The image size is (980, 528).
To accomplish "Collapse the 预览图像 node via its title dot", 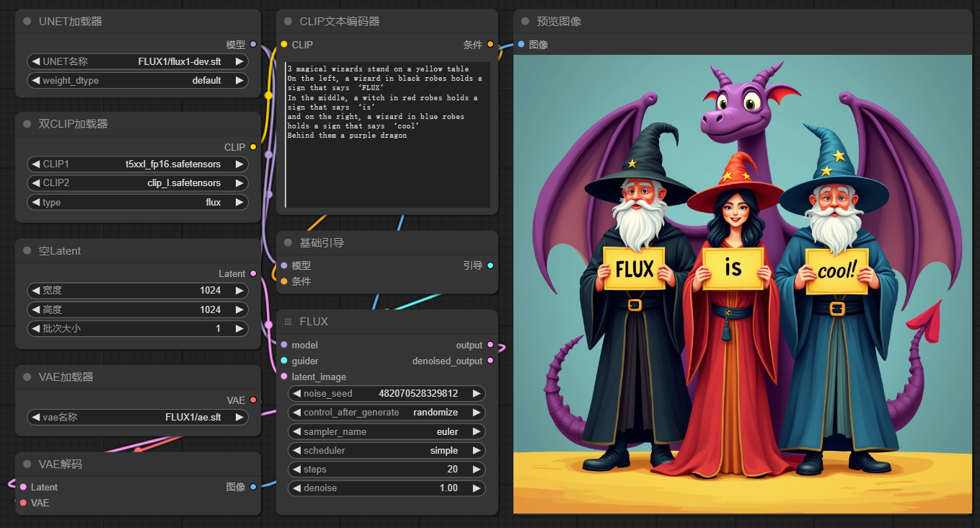I will point(525,22).
